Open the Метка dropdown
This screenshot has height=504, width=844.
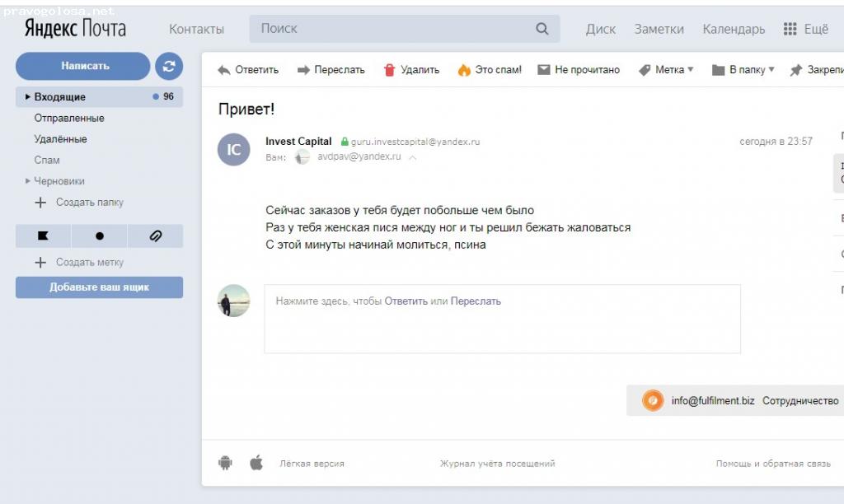(666, 70)
